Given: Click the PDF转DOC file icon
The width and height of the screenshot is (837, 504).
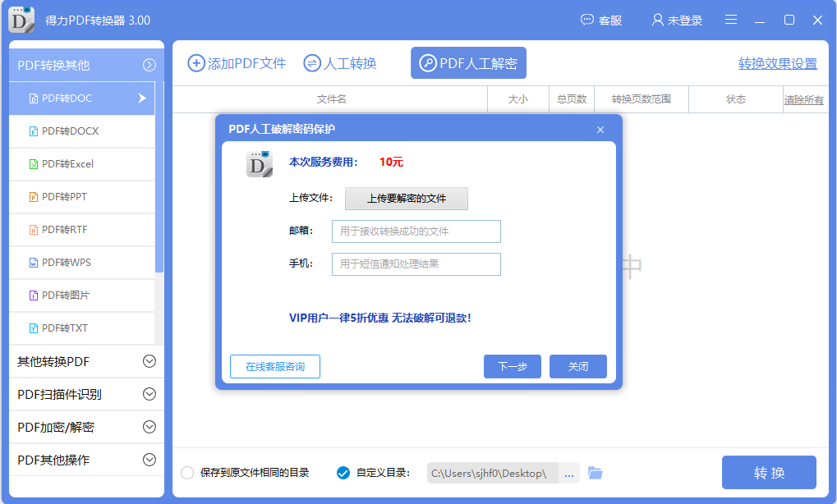Looking at the screenshot, I should [33, 99].
